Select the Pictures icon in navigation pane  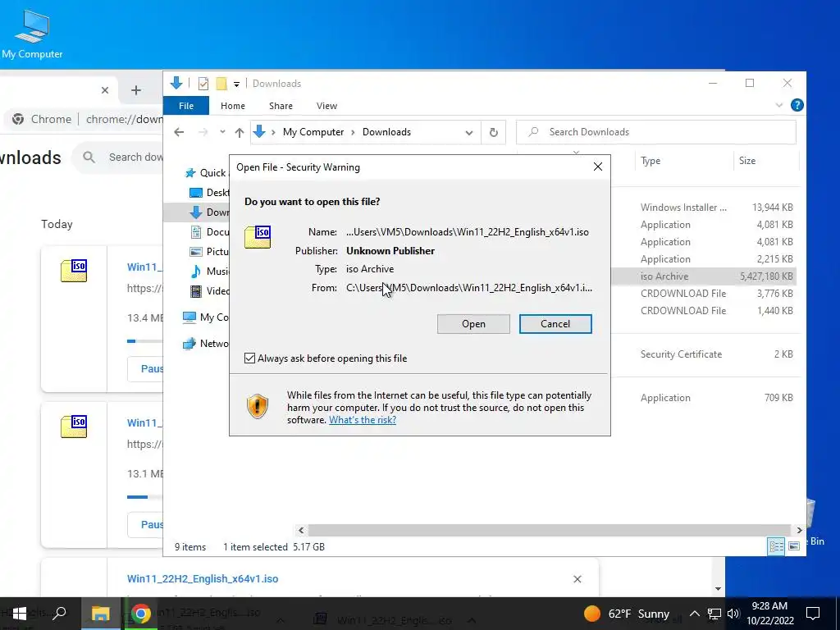(196, 251)
